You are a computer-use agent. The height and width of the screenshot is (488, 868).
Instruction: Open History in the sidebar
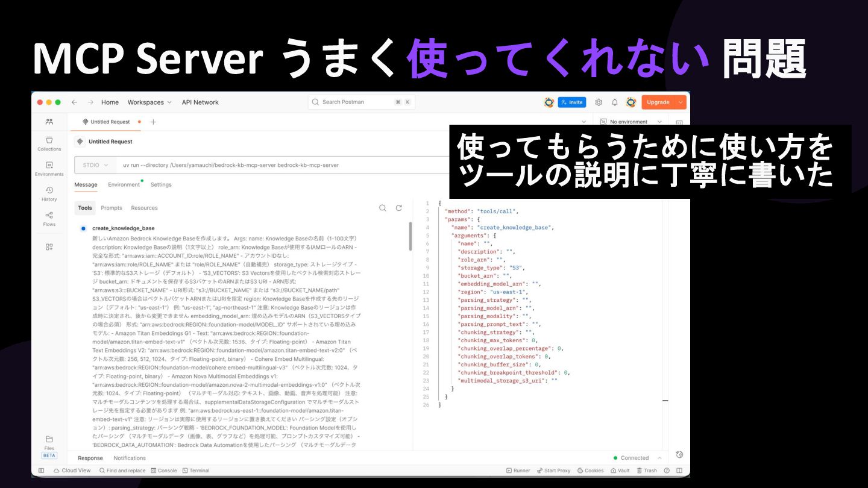coord(49,194)
